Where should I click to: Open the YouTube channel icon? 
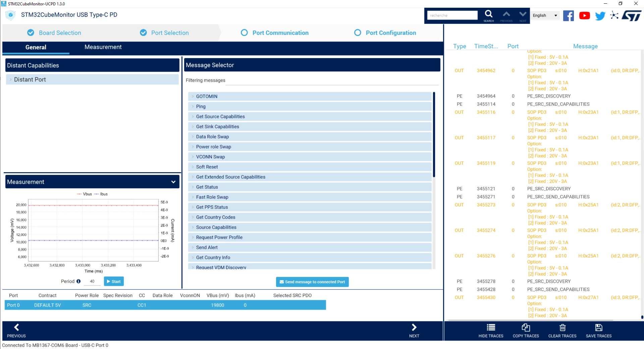584,15
